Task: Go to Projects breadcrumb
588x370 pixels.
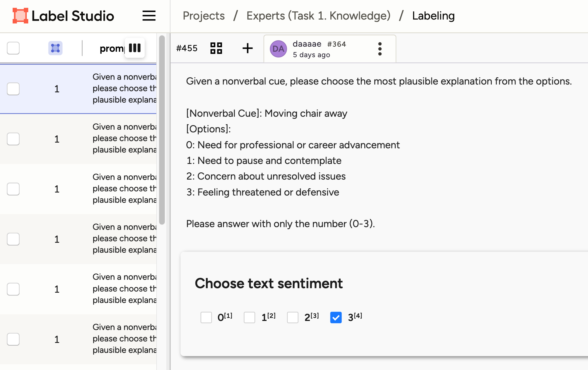Action: pos(204,16)
